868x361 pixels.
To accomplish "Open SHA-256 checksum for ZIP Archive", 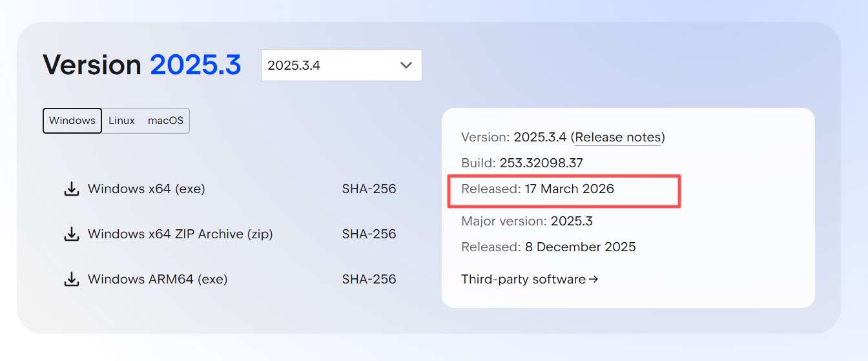I will 369,234.
